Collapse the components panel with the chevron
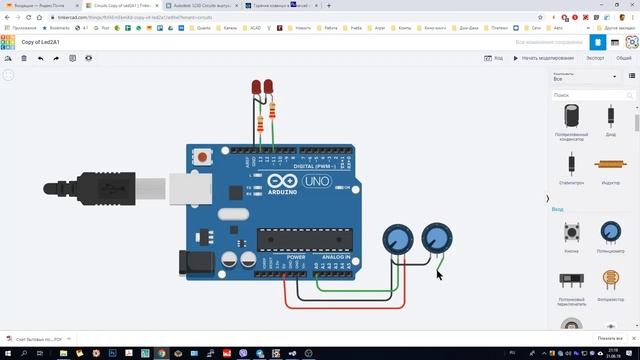The image size is (640, 360). (x=548, y=199)
